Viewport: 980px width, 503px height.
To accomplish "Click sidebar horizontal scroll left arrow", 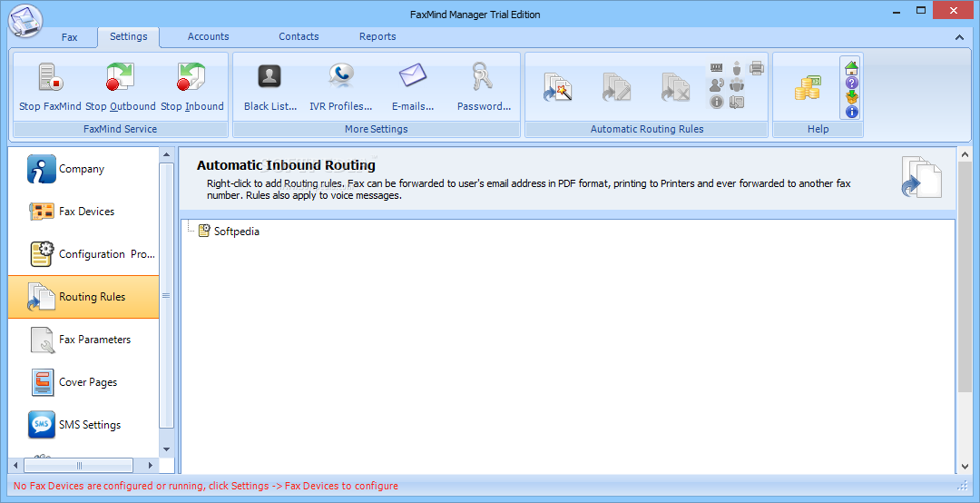I will pos(15,466).
